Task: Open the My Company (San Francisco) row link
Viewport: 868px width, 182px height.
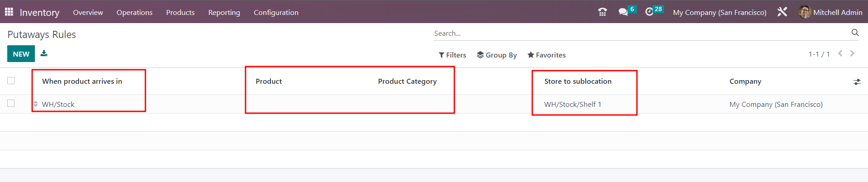Action: point(776,104)
